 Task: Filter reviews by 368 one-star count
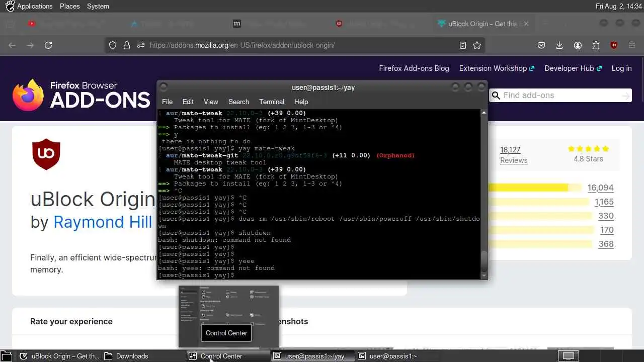[606, 244]
